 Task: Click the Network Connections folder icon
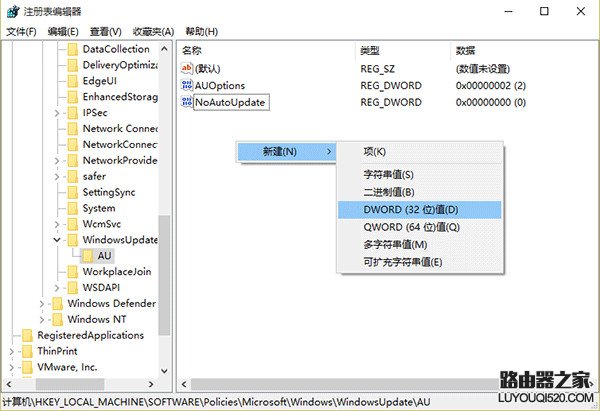[x=72, y=129]
